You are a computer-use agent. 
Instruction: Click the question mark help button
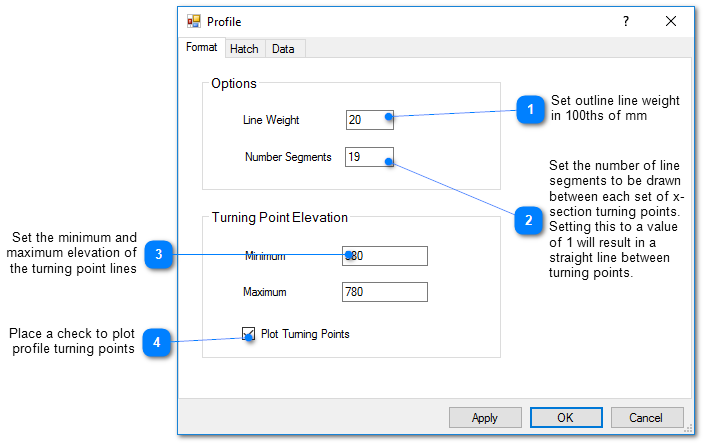pyautogui.click(x=626, y=21)
